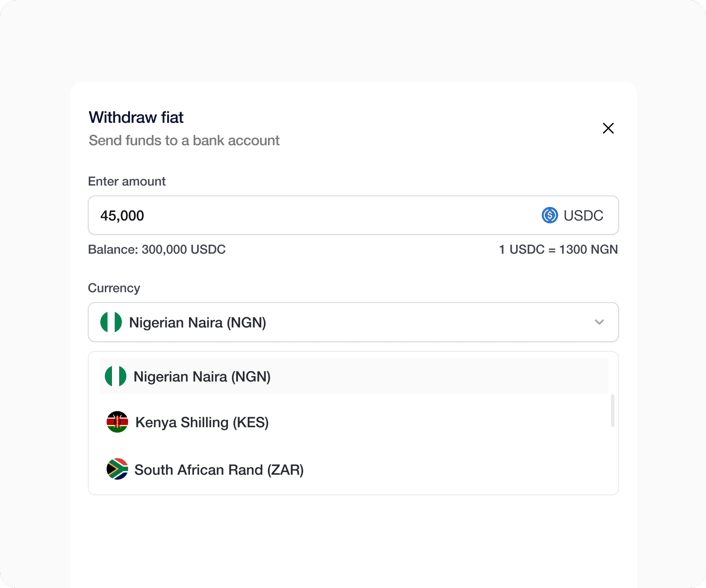Click the Nigerian flag in the options list
Screen dimensions: 706x588
click(116, 376)
